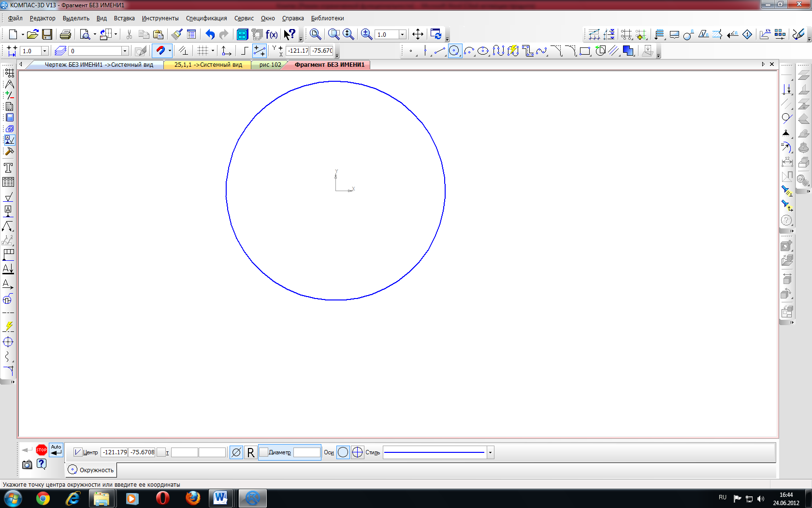This screenshot has height=508, width=812.
Task: Open the variables f(x) panel
Action: point(272,34)
